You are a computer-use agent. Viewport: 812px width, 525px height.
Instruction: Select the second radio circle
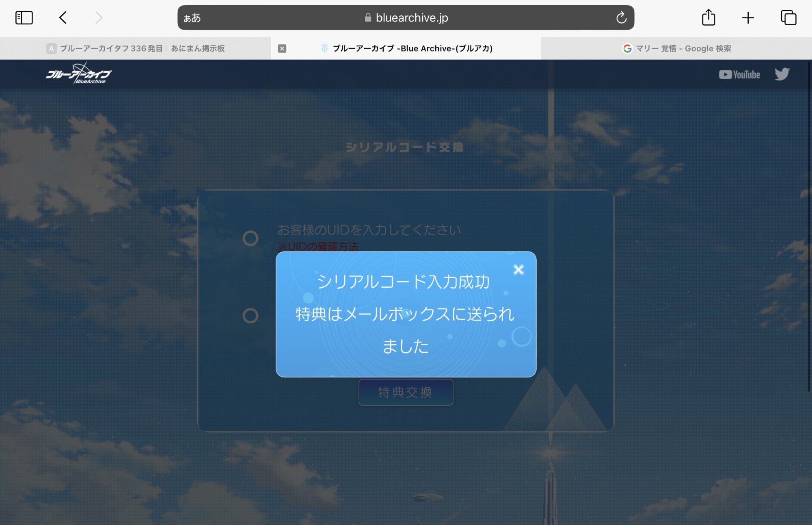click(x=251, y=315)
